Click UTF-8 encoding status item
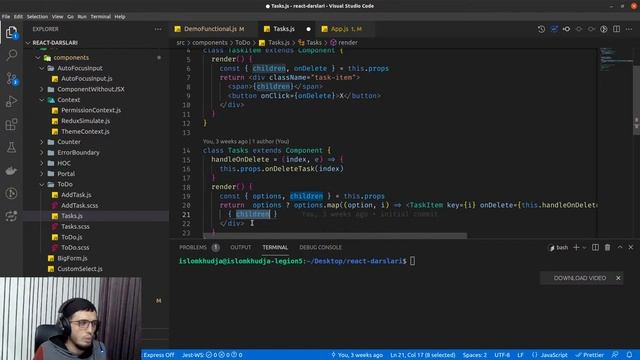Image resolution: width=640 pixels, height=360 pixels. [502, 355]
